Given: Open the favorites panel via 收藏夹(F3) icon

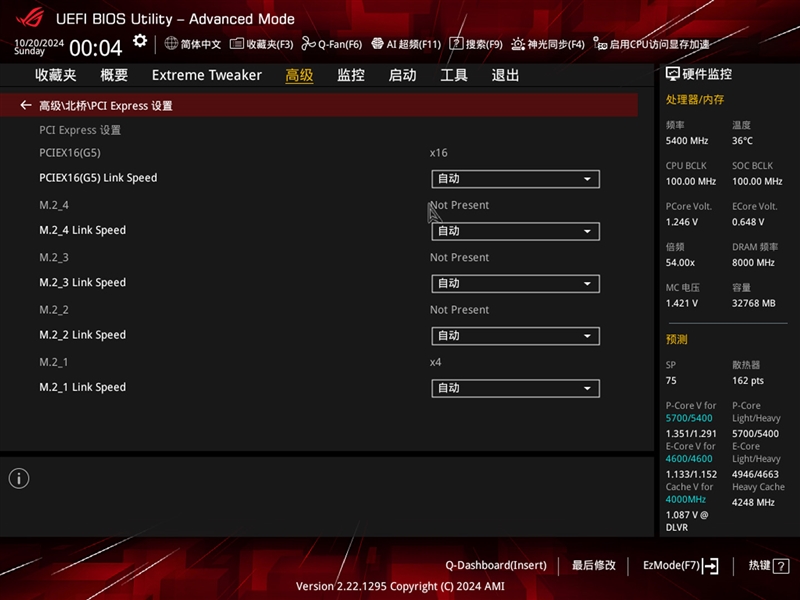Looking at the screenshot, I should (x=260, y=43).
